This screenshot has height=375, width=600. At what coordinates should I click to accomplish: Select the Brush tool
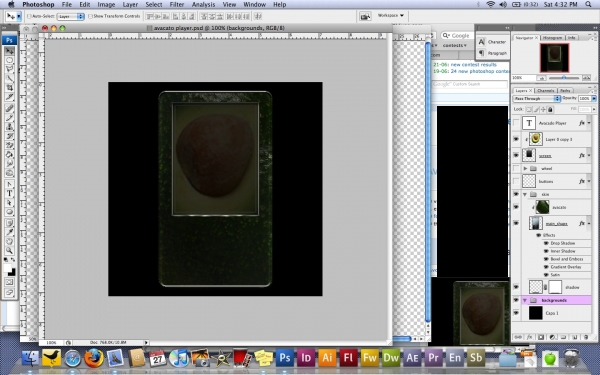(x=10, y=117)
